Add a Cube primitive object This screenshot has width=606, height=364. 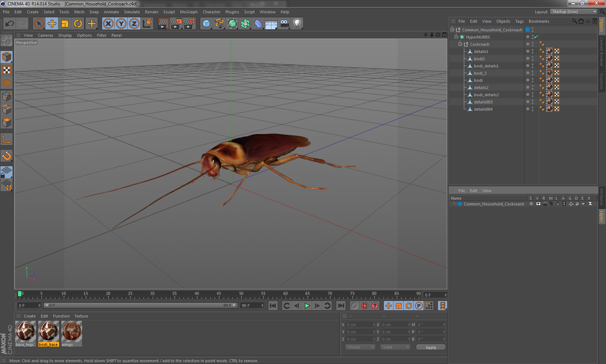pyautogui.click(x=206, y=24)
